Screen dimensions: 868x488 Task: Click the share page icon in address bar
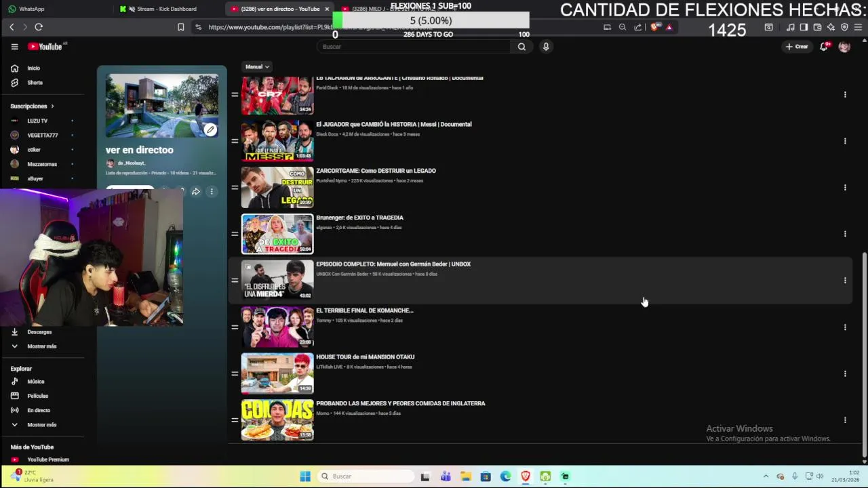click(637, 27)
